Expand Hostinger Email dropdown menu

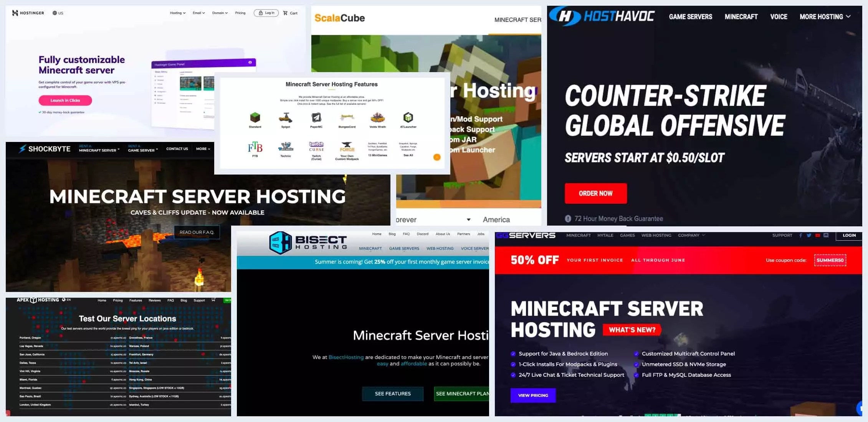click(199, 13)
